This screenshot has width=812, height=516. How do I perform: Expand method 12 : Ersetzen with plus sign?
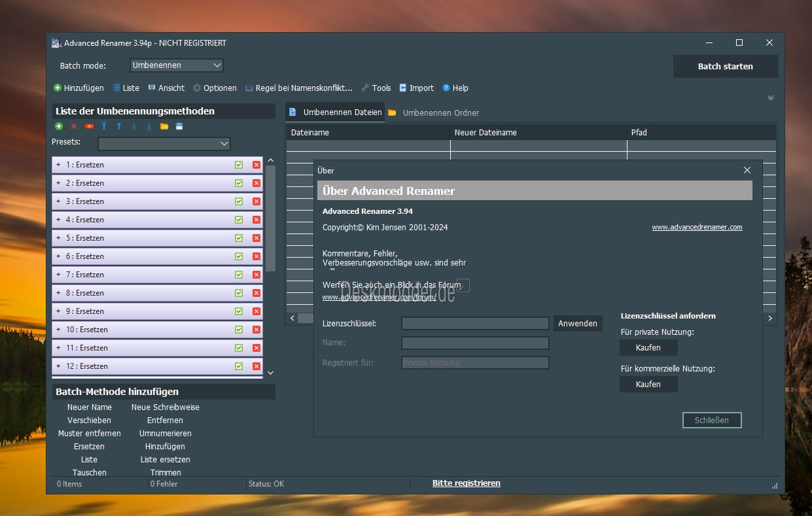coord(58,366)
